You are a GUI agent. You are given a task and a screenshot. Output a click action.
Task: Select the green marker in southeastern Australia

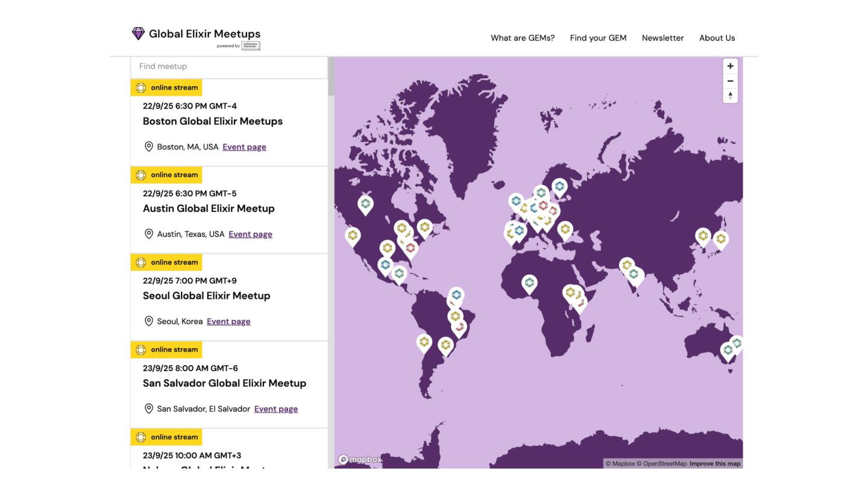tap(728, 351)
